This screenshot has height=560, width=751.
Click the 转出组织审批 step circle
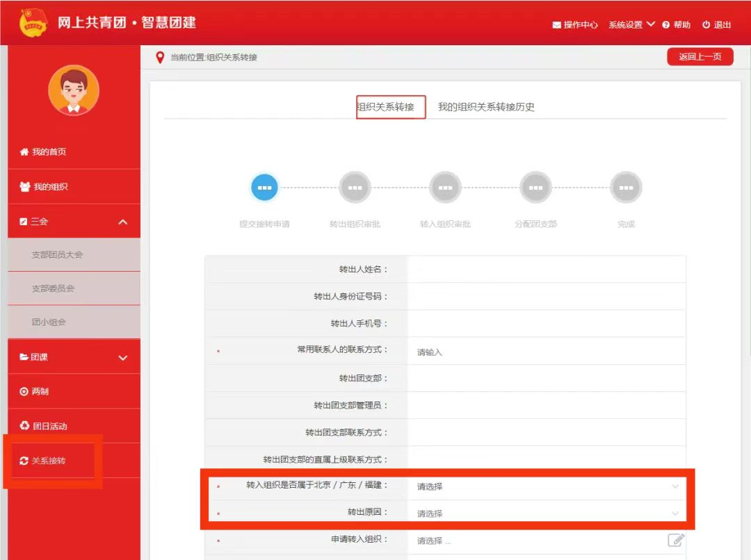point(355,188)
